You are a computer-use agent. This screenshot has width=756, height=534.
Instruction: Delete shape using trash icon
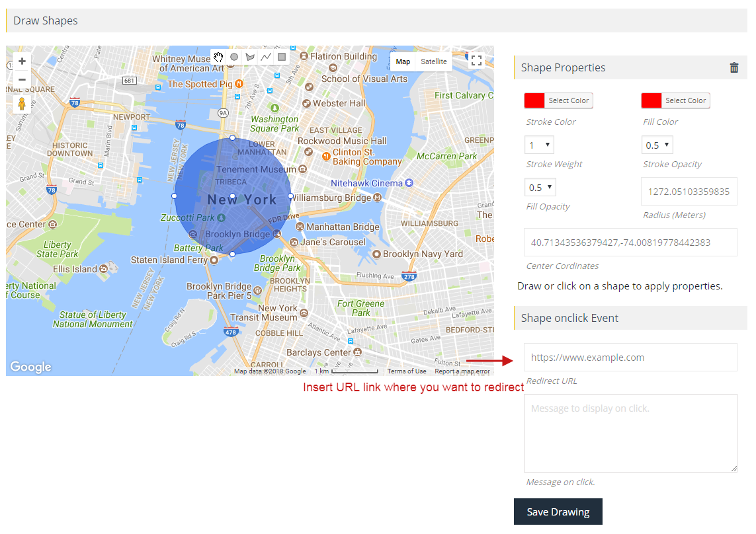pyautogui.click(x=734, y=67)
